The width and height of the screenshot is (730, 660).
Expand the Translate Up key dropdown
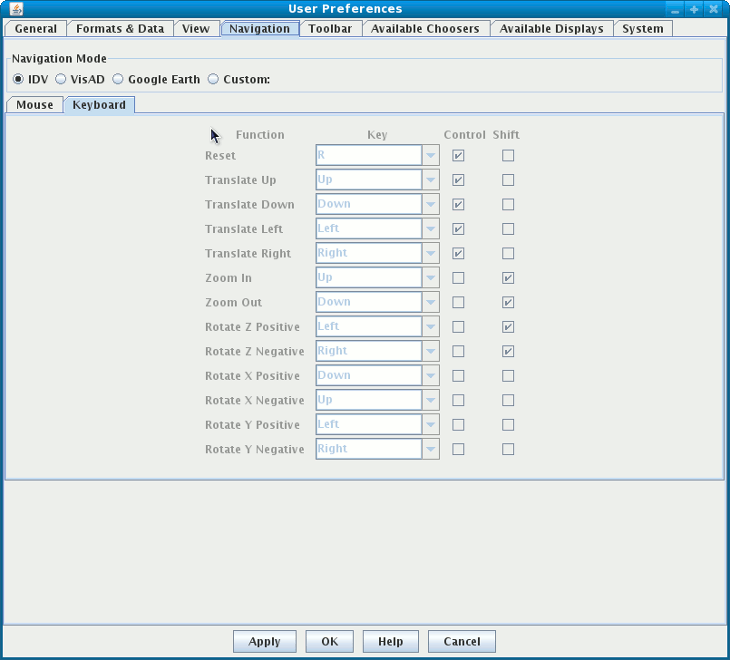[431, 180]
